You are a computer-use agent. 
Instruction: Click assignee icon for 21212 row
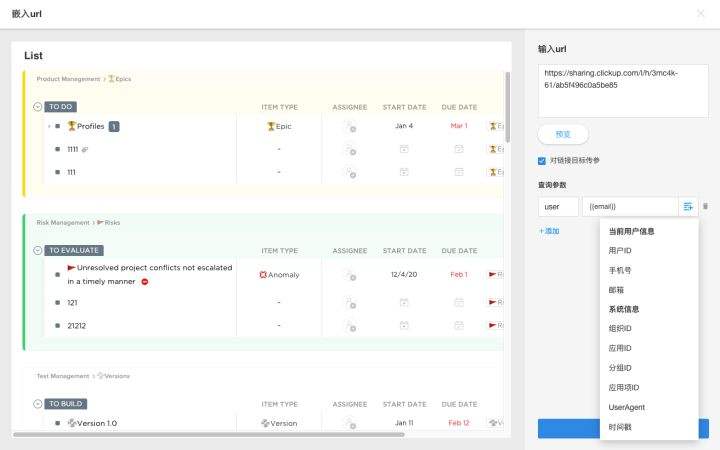pyautogui.click(x=350, y=325)
